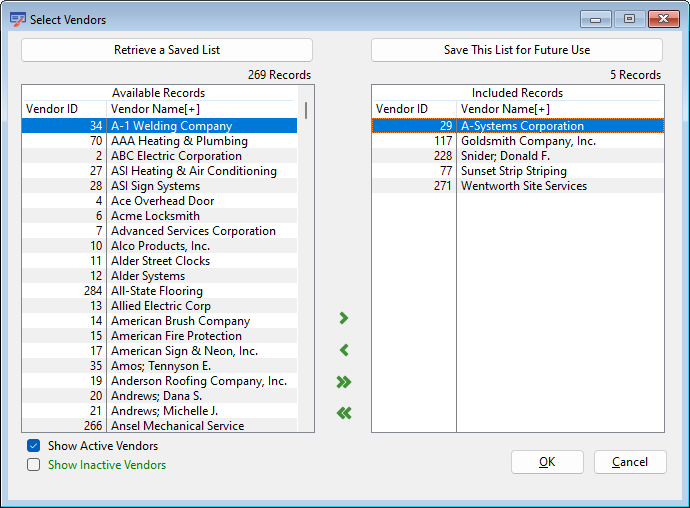Click double left arrow to remove all
Image resolution: width=690 pixels, height=508 pixels.
[344, 413]
